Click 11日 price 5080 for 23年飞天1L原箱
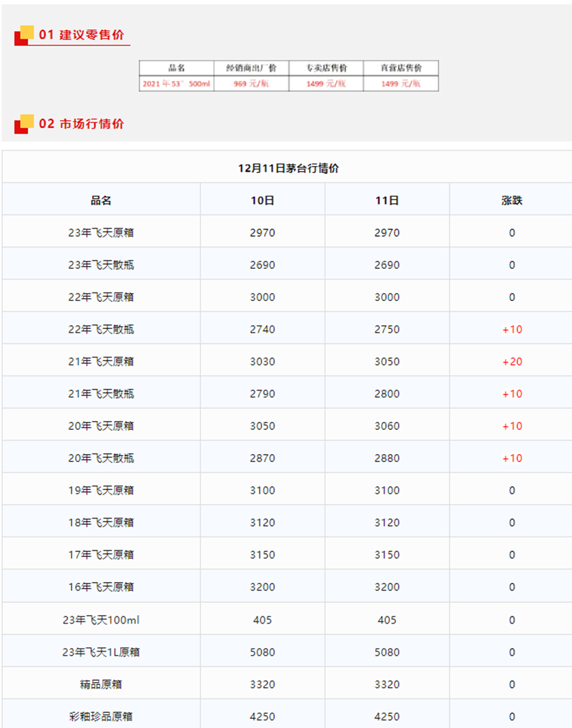Viewport: 572px width, 728px height. coord(388,652)
